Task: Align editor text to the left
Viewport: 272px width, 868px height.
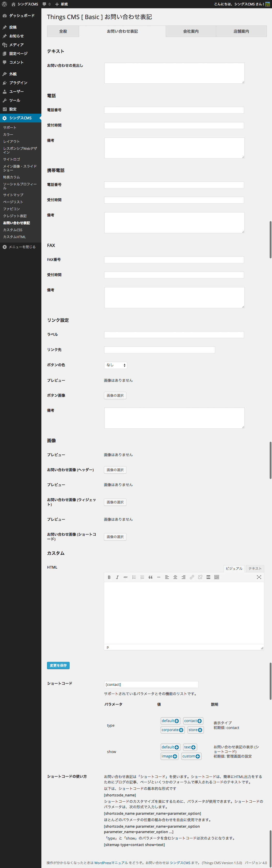Action: click(167, 577)
